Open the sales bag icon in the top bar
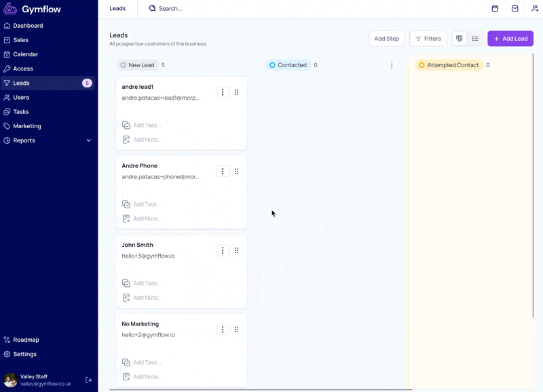Viewport: 543px width, 392px height. click(x=515, y=9)
